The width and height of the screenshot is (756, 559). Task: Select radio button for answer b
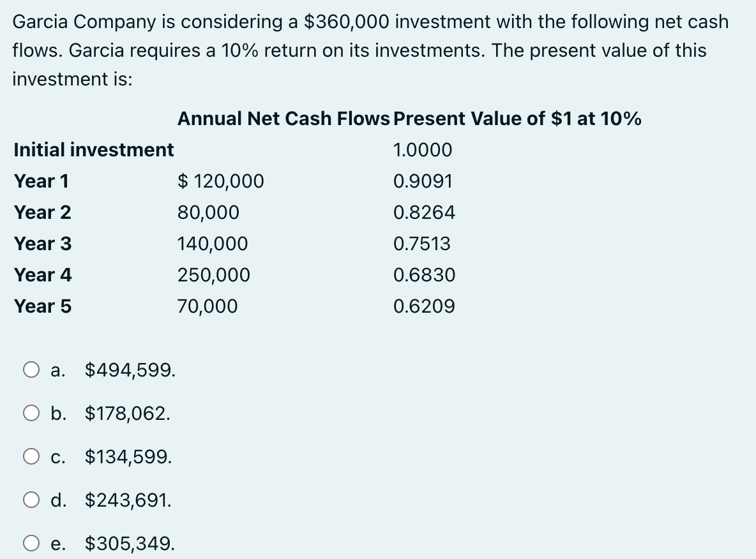click(x=31, y=413)
